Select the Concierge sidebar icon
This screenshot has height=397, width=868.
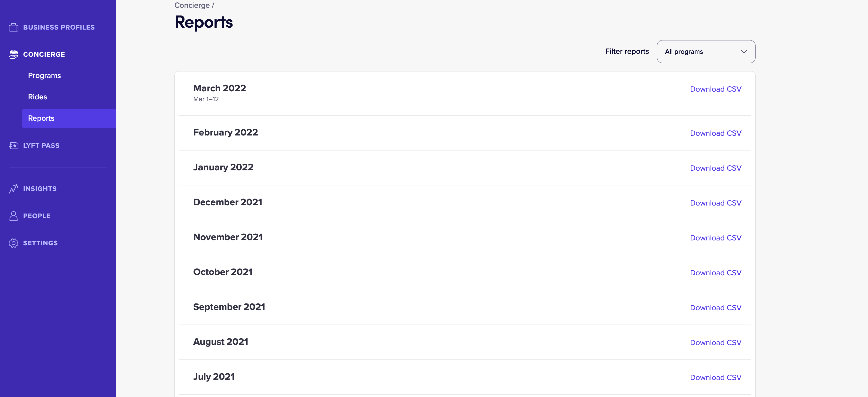(x=14, y=54)
